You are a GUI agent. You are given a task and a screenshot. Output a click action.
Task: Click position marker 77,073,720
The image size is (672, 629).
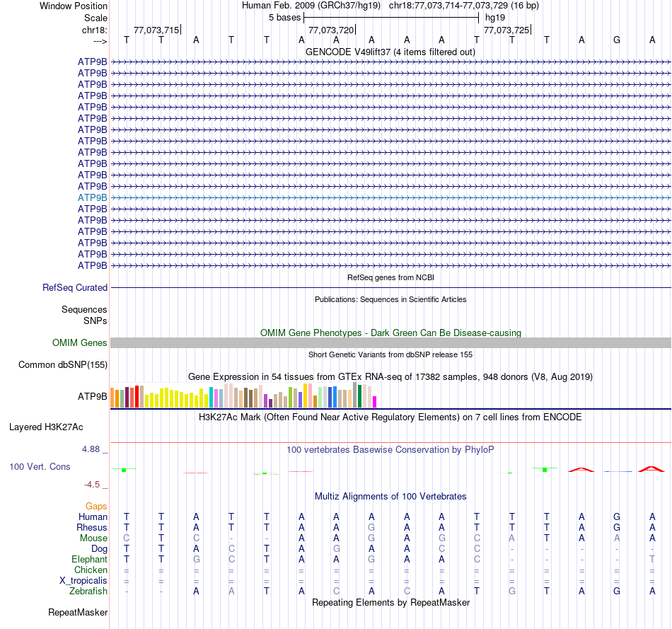[x=331, y=30]
